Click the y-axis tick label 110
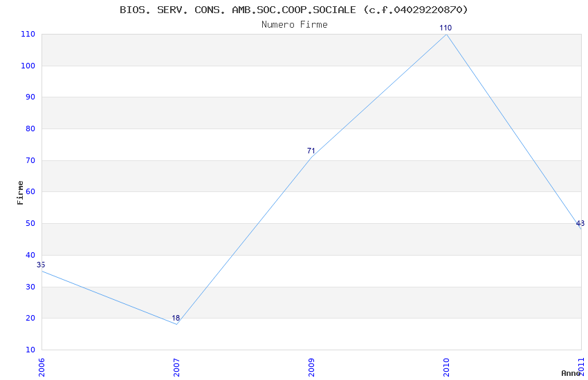The height and width of the screenshot is (380, 588). pos(28,34)
